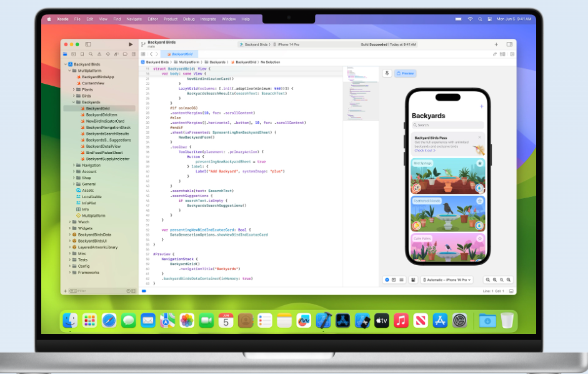
Task: Open the Bookmarks navigator icon
Action: [x=82, y=54]
